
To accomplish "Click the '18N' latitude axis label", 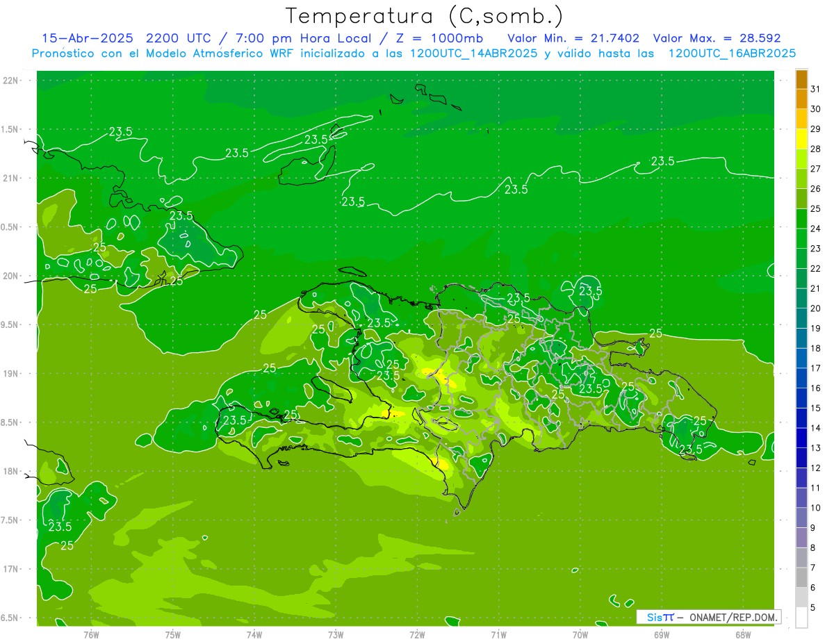I will [x=10, y=471].
